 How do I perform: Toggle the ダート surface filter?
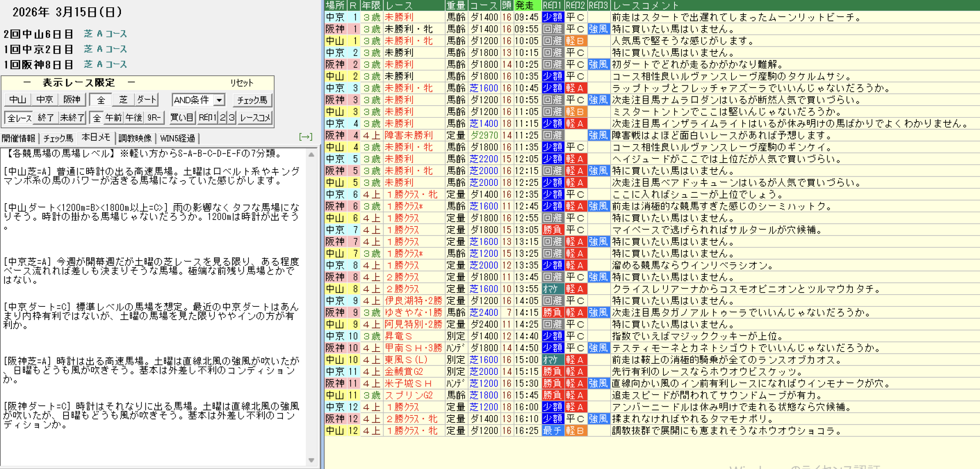point(147,100)
